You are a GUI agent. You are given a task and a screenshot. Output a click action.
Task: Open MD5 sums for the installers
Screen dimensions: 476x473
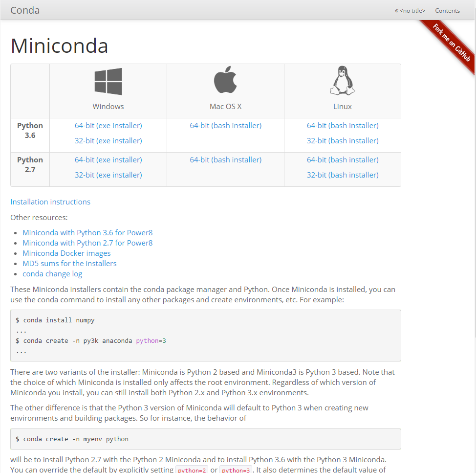point(69,264)
